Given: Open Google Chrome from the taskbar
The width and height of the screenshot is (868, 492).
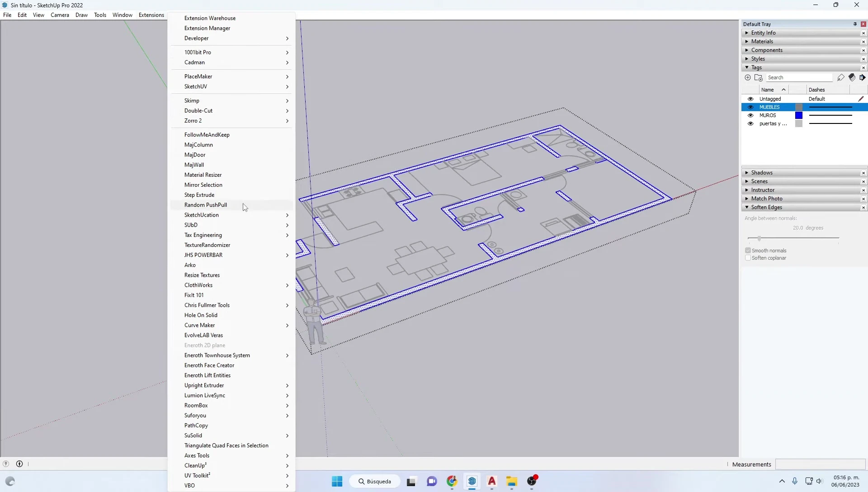Looking at the screenshot, I should coord(452,482).
